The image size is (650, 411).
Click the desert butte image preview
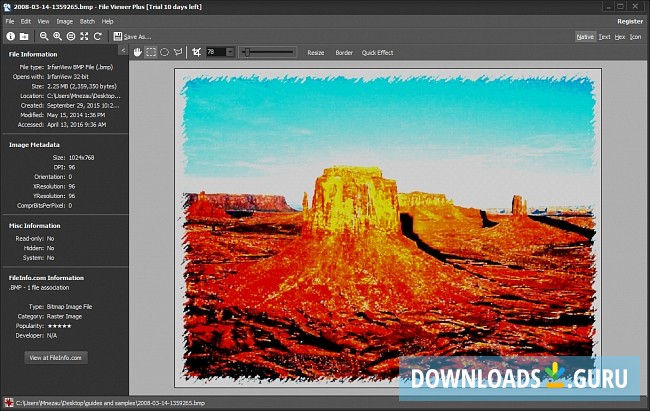point(388,228)
